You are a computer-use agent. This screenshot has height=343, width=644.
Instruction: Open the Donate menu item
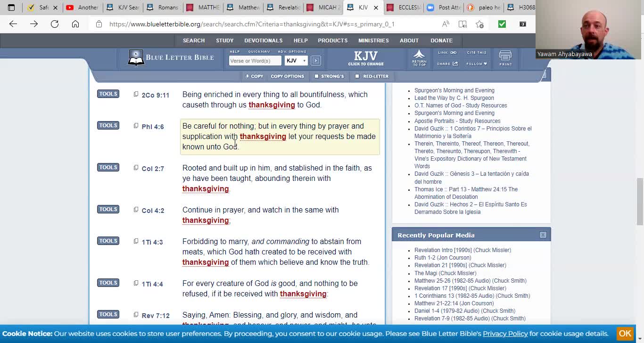[441, 41]
